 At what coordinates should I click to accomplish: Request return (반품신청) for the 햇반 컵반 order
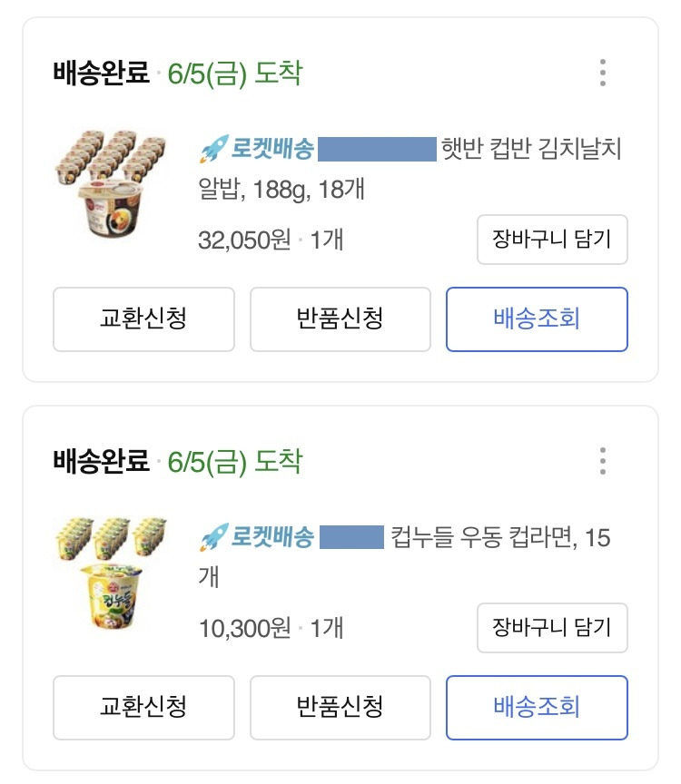(340, 318)
